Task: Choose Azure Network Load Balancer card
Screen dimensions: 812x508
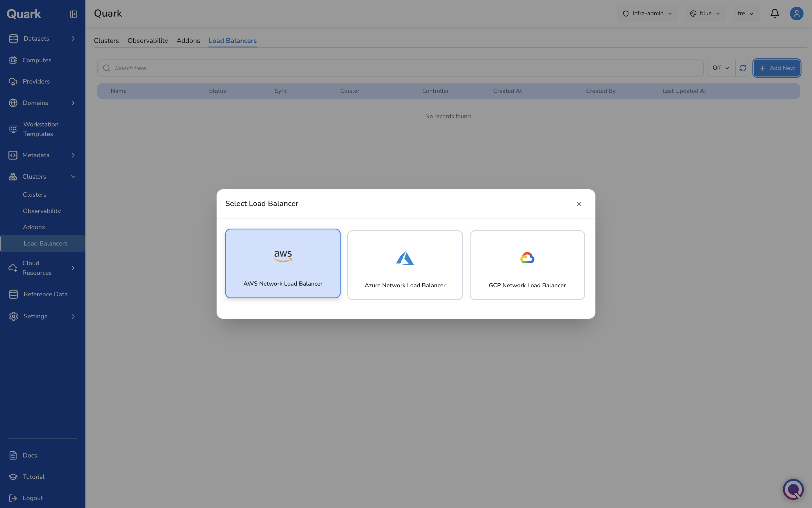Action: (405, 265)
